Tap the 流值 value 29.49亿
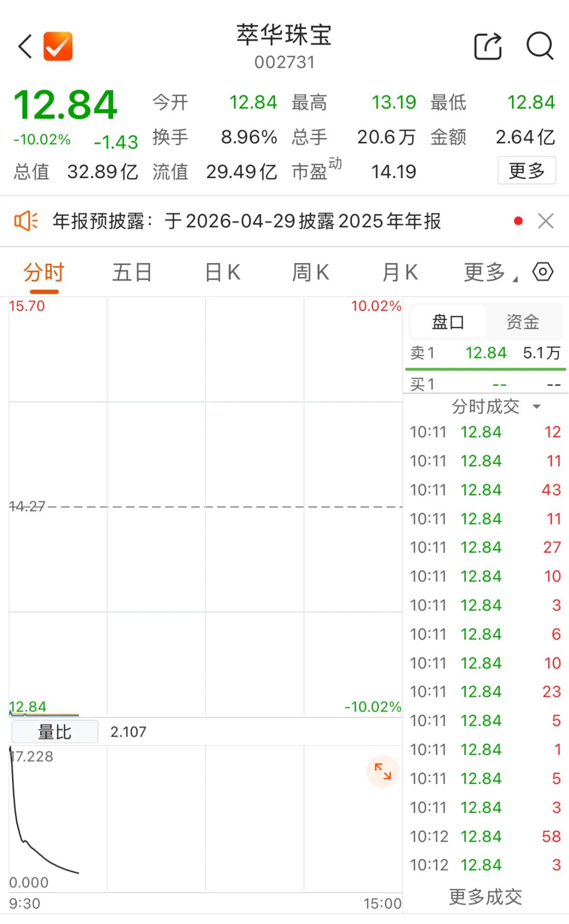This screenshot has height=924, width=569. (241, 172)
